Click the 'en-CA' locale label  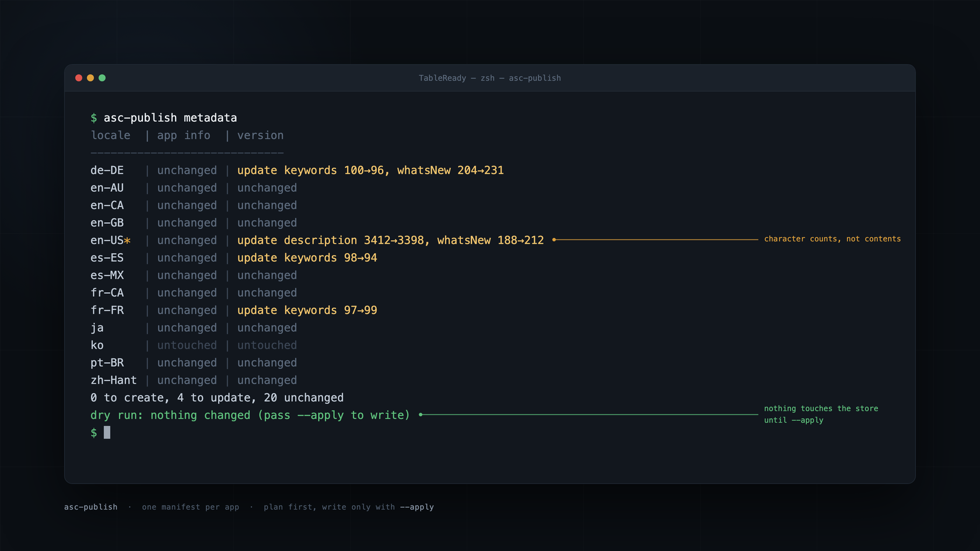pyautogui.click(x=107, y=205)
